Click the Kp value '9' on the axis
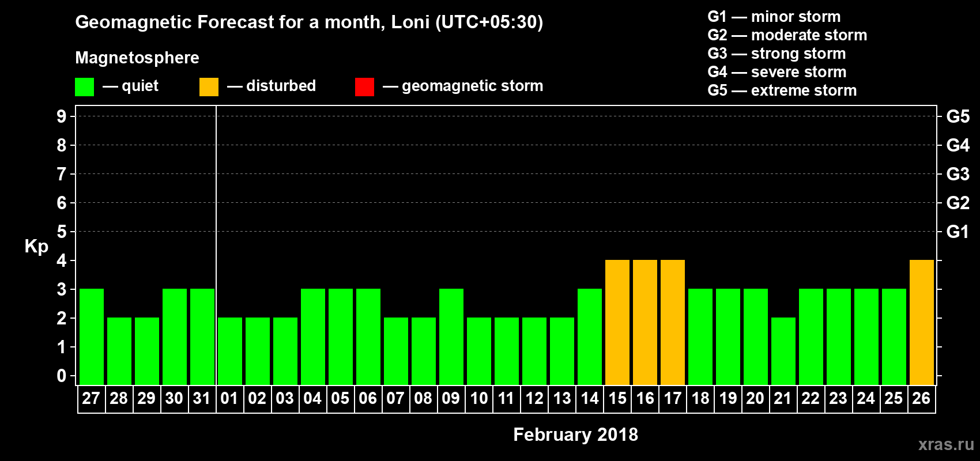980x461 pixels. [x=62, y=116]
